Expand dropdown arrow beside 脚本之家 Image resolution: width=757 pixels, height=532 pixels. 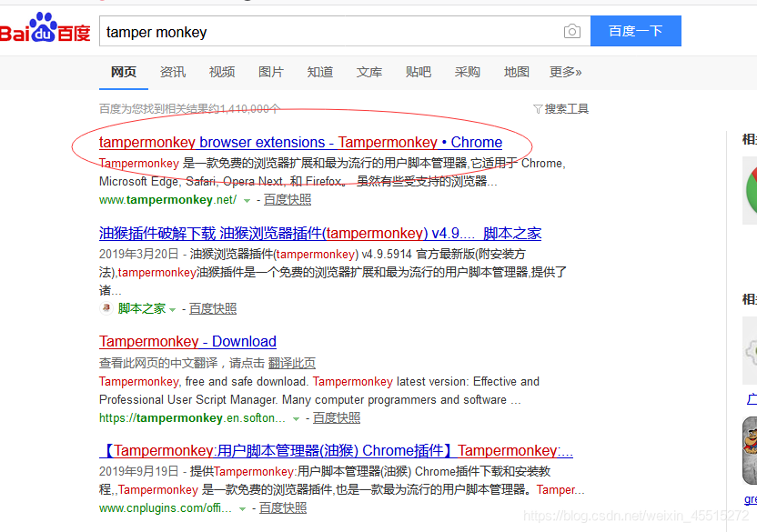click(x=172, y=309)
